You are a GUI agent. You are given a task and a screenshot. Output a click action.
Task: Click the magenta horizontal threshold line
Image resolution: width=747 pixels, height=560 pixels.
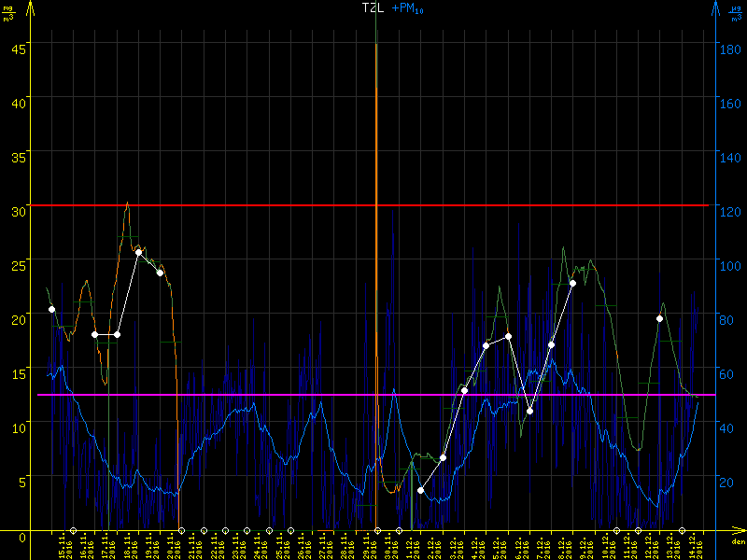[233, 395]
